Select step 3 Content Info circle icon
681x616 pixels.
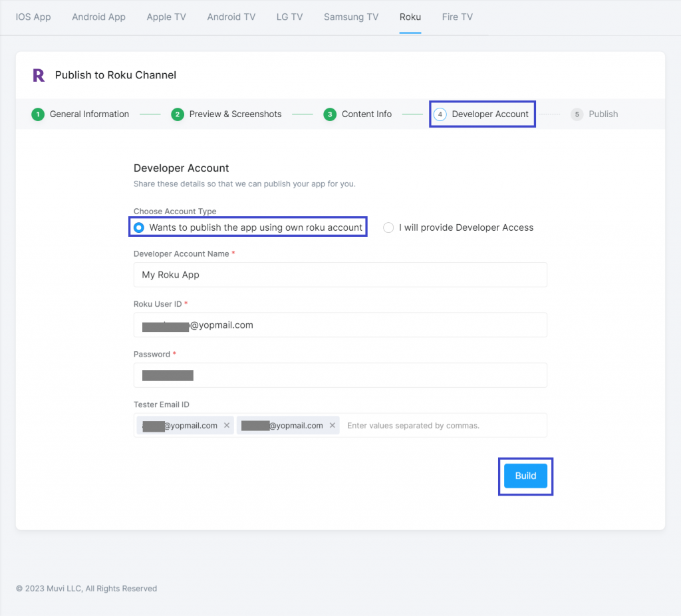point(330,114)
